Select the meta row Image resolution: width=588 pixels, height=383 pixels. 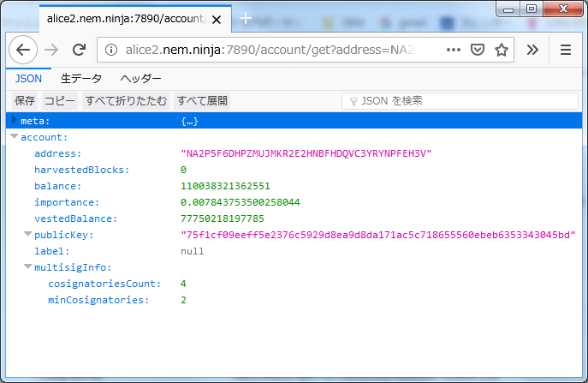(294, 121)
